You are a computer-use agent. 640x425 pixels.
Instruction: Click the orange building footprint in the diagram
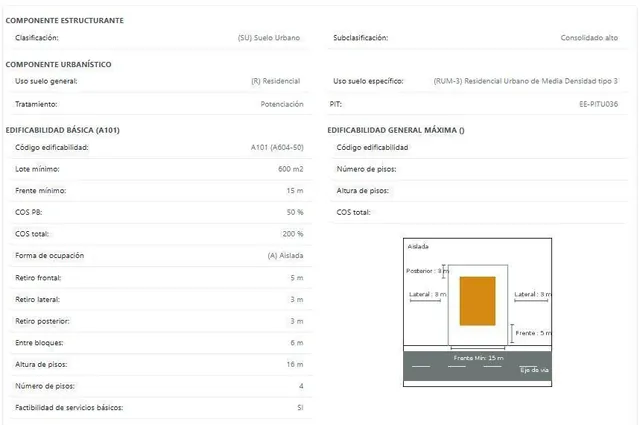(x=478, y=301)
